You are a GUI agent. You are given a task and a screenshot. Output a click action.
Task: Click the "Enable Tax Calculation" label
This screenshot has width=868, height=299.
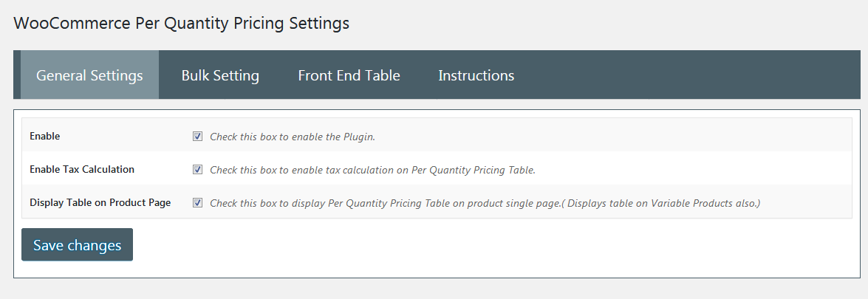pos(82,170)
